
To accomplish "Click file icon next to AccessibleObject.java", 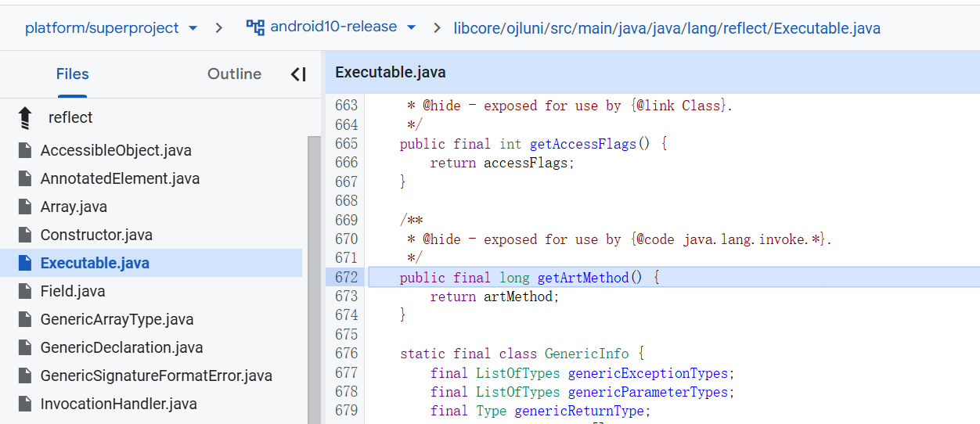I will pos(25,150).
